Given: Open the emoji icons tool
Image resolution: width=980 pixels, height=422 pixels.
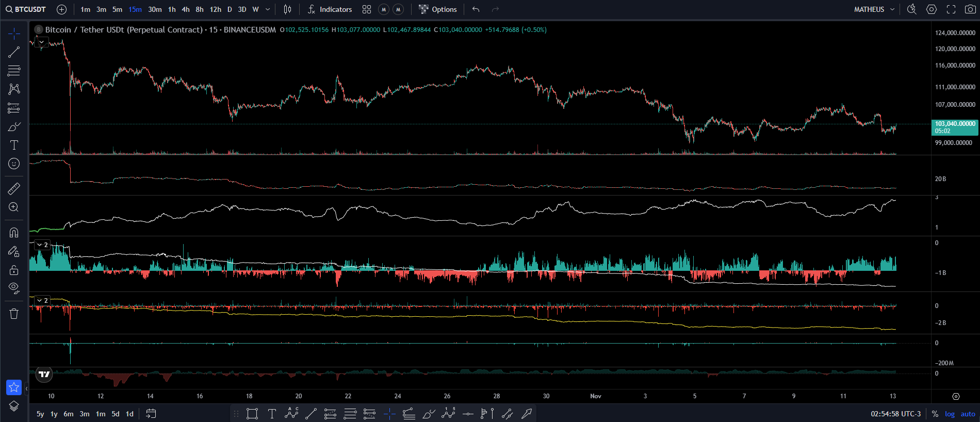Looking at the screenshot, I should [14, 164].
